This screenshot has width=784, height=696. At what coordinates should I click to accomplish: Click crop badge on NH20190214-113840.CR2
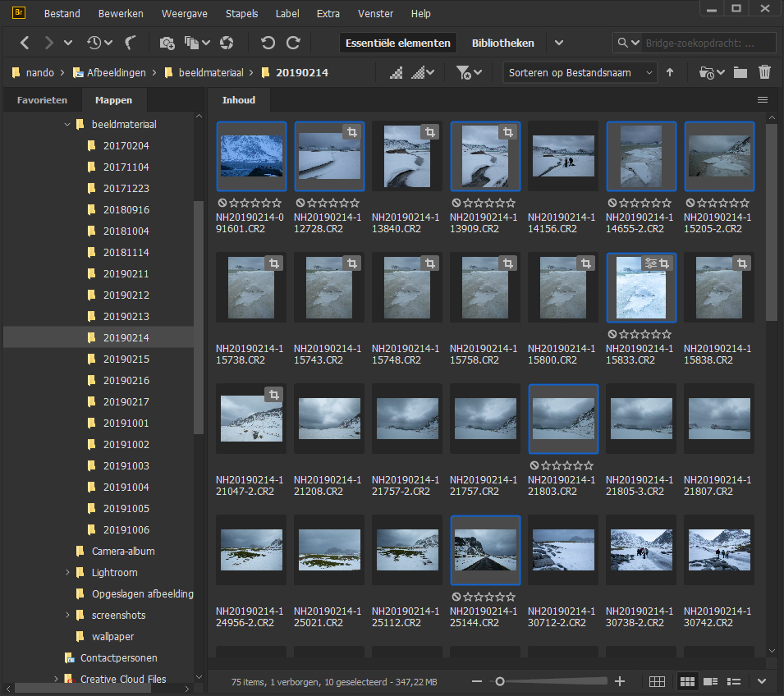click(x=430, y=132)
